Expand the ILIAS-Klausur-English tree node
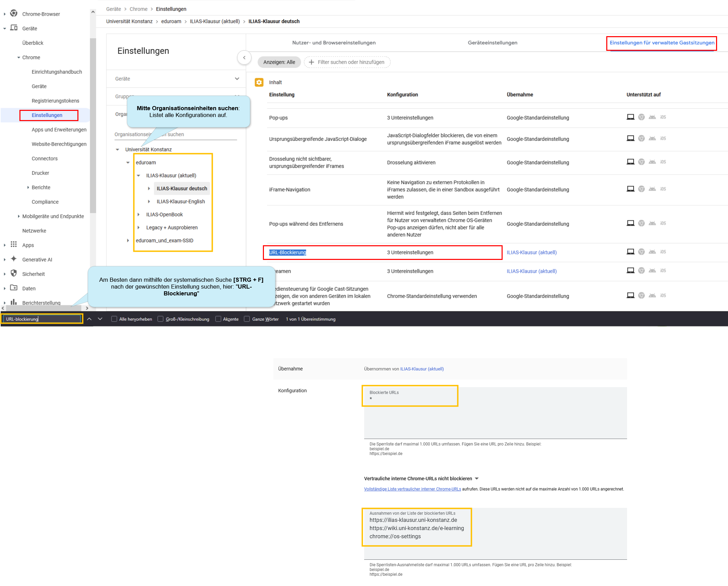Viewport: 728px width, 586px height. 149,202
